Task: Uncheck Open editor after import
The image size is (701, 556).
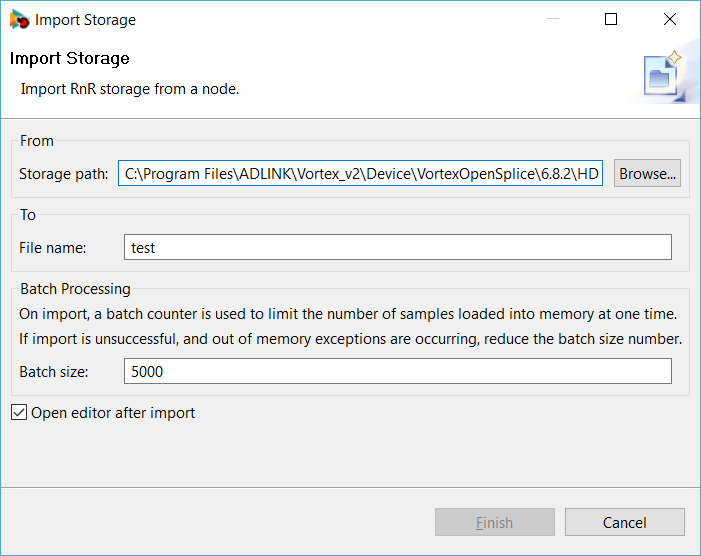Action: tap(19, 413)
